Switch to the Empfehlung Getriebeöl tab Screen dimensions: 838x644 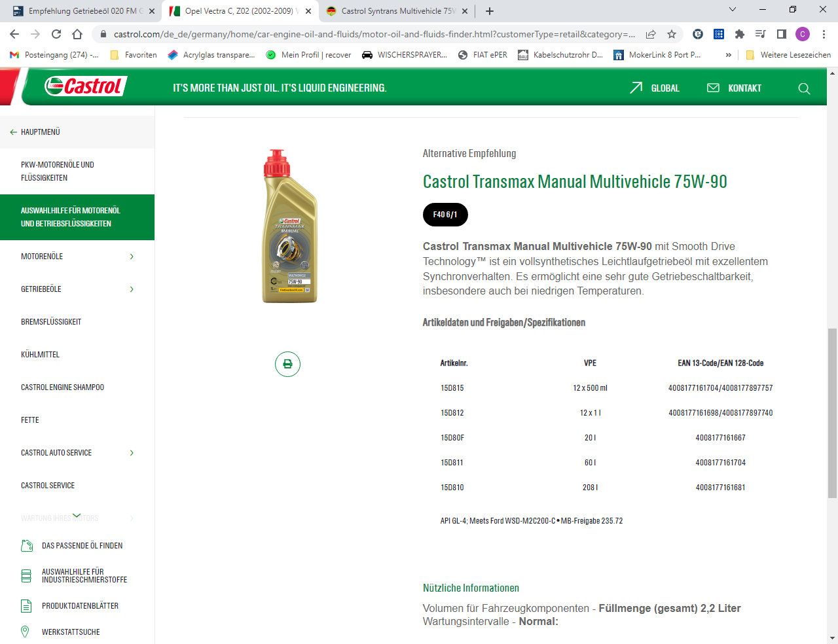click(84, 11)
